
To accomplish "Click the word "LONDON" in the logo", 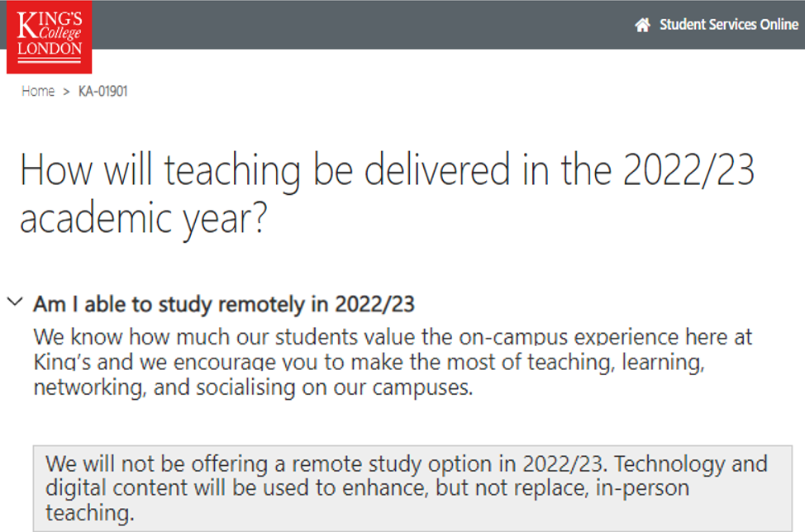I will (50, 50).
